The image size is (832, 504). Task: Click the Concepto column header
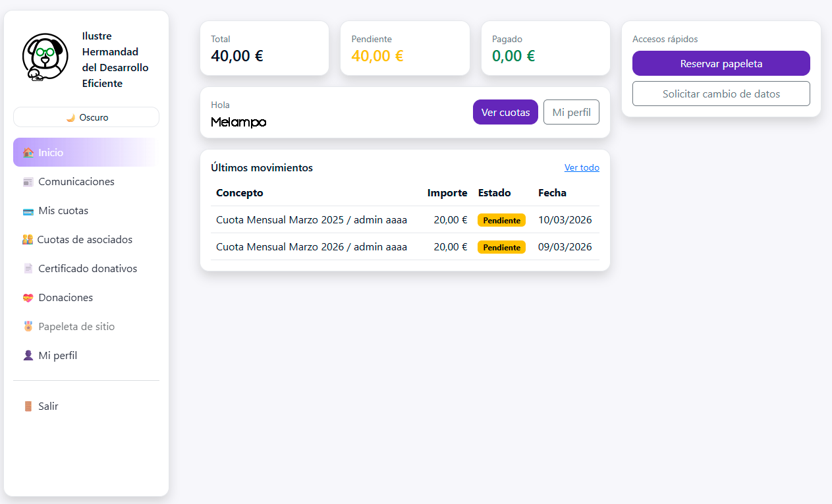[x=240, y=192]
